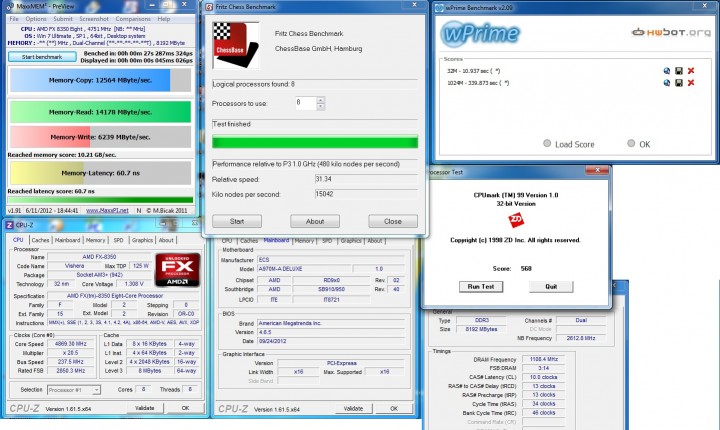Click the wPrime logo
Screen dimensions: 720x430
pyautogui.click(x=480, y=34)
